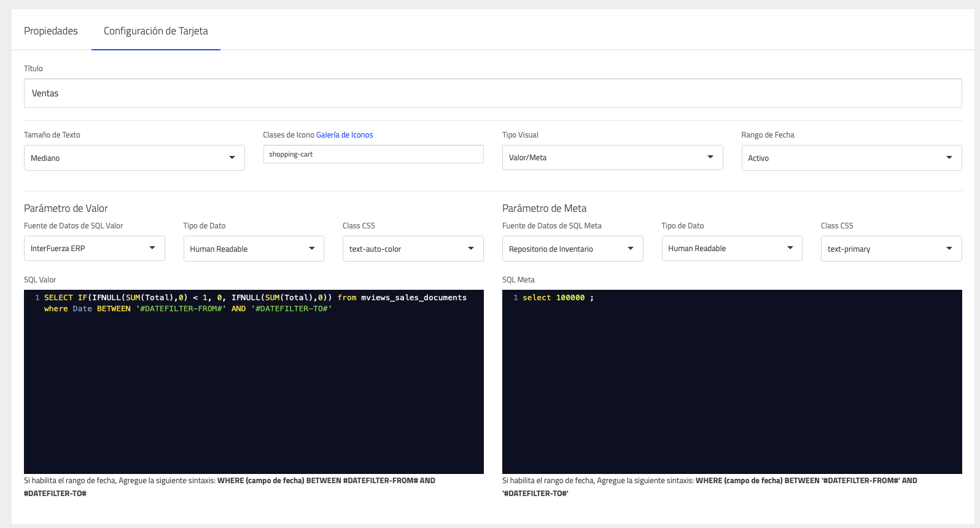Expand Tipo de Dato dropdown under Parámetro de Valor

[x=254, y=249]
